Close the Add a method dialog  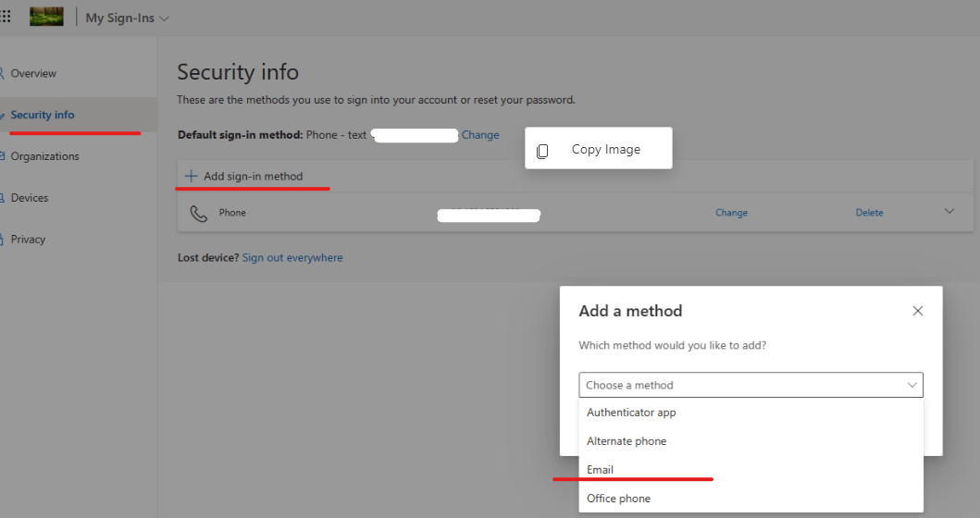pyautogui.click(x=917, y=311)
